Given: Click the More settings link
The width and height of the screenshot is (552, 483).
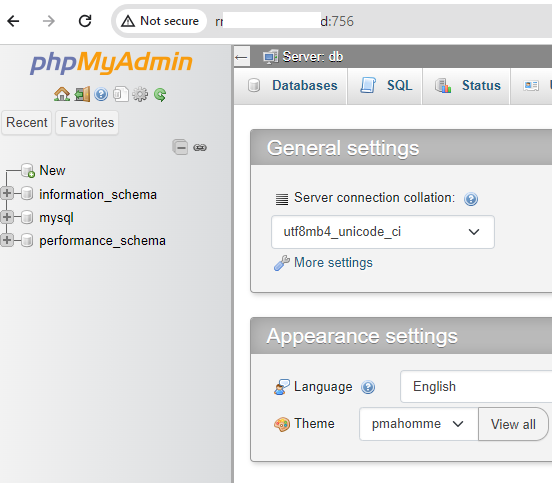Looking at the screenshot, I should (x=333, y=263).
